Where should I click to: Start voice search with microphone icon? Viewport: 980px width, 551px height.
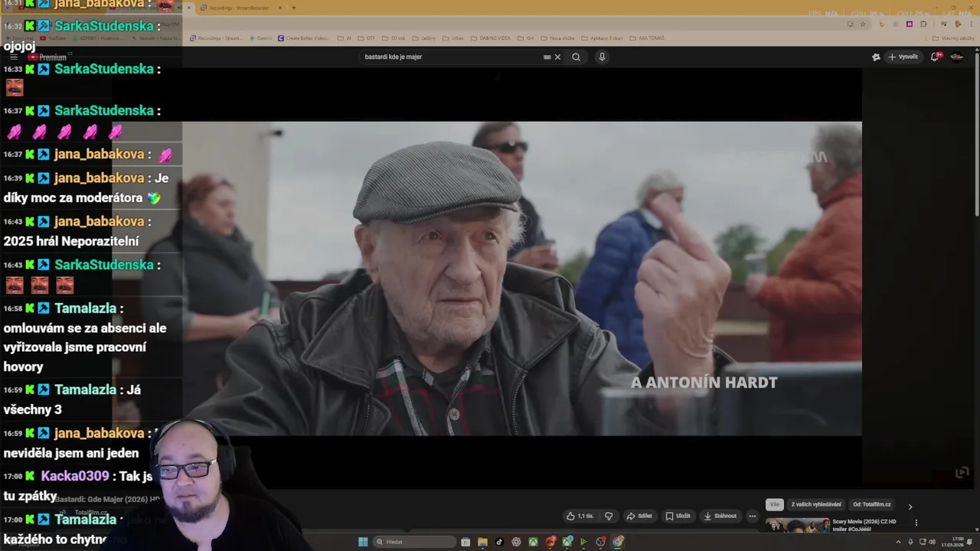602,57
